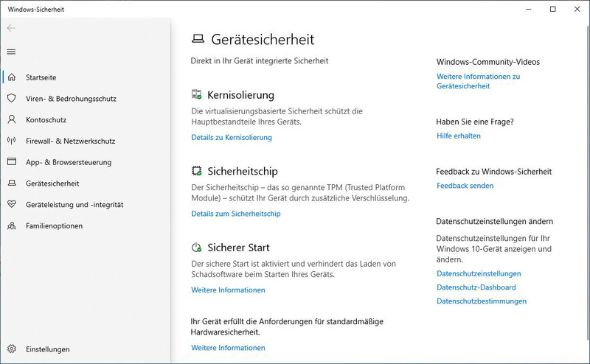
Task: Open the Datenschutz-Dashboard link
Action: coord(476,287)
